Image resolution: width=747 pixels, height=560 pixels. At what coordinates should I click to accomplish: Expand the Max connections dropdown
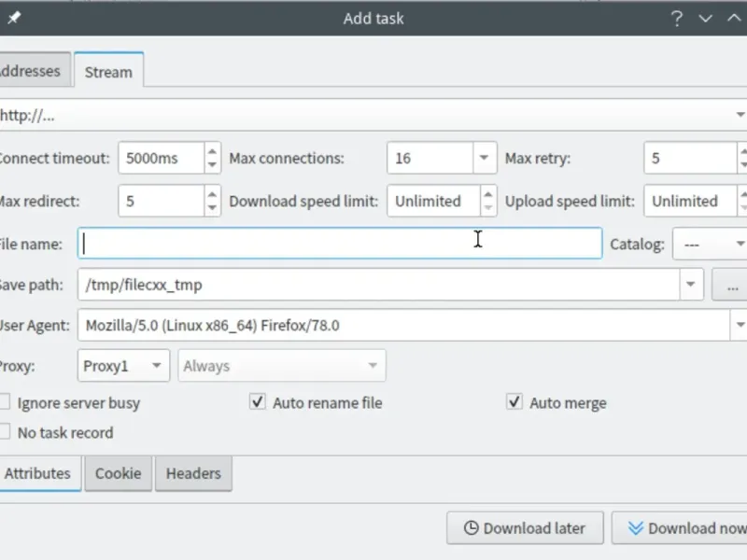[484, 158]
